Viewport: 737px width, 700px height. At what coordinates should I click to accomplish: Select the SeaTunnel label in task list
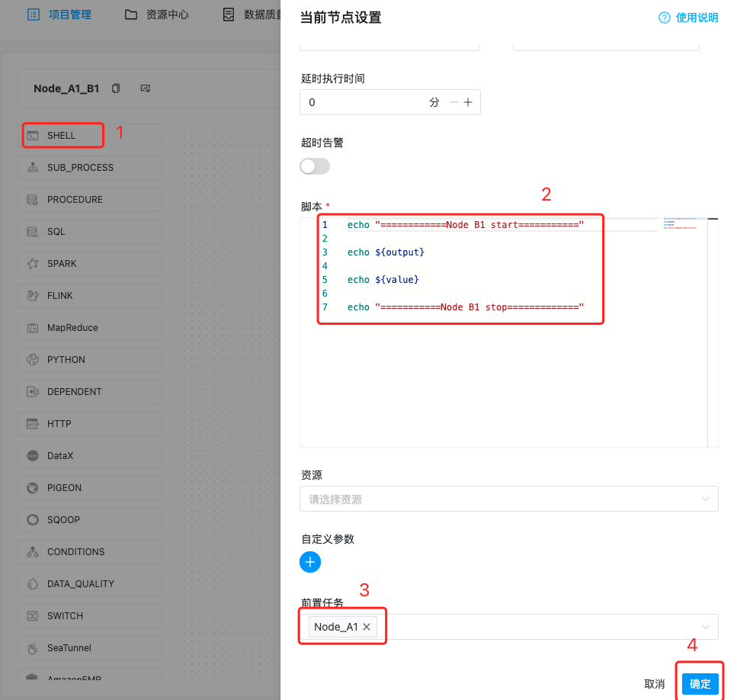point(69,648)
